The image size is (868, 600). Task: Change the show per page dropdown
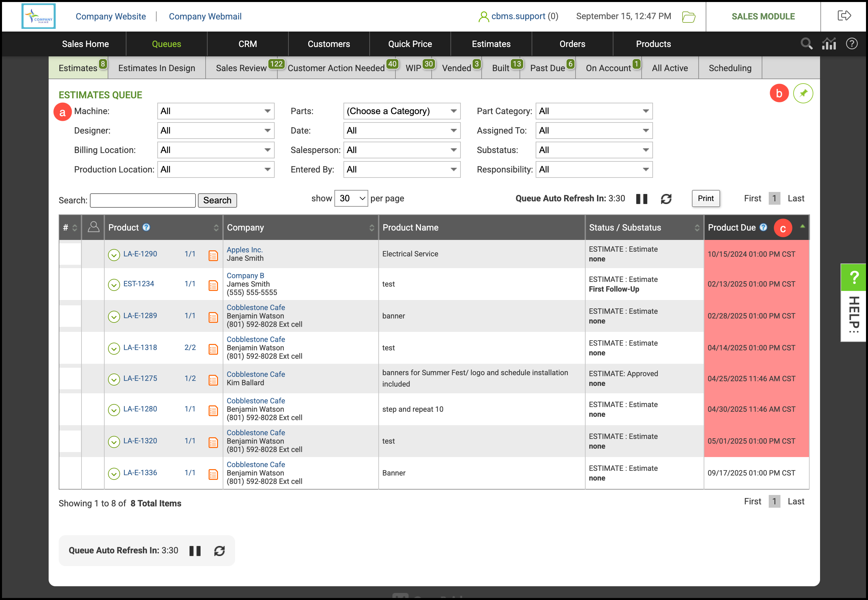click(351, 198)
